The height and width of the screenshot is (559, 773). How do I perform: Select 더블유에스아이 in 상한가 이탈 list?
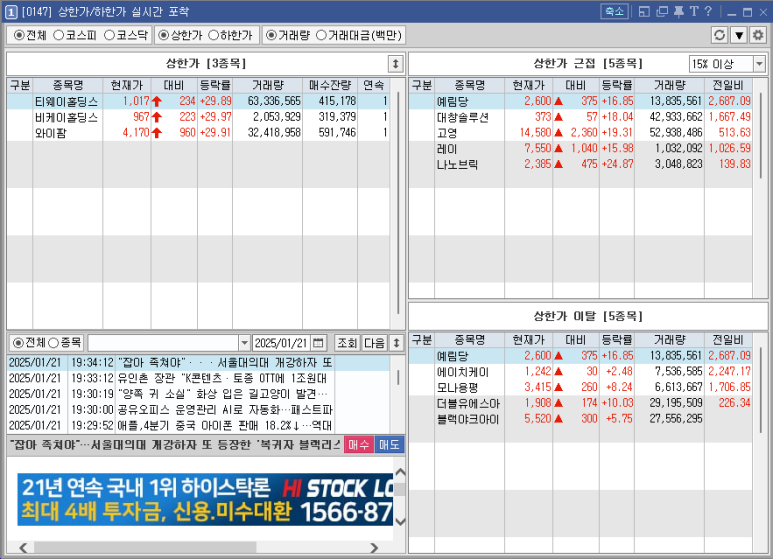pos(581,403)
